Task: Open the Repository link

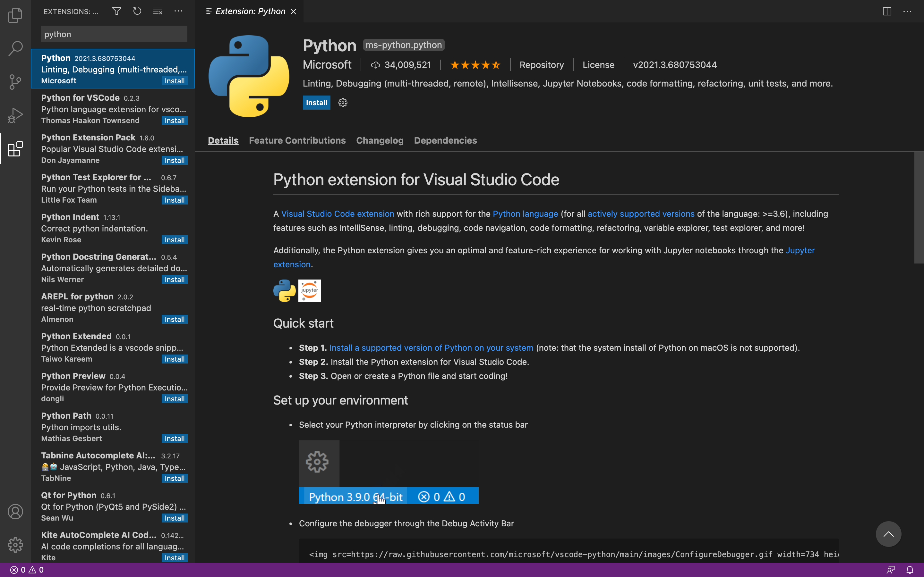Action: pos(541,65)
